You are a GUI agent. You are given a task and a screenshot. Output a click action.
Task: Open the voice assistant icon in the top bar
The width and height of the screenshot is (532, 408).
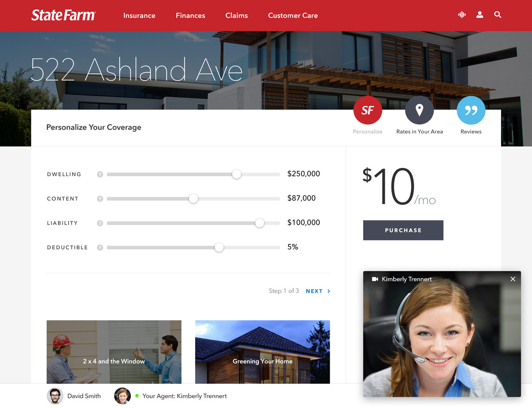point(462,15)
